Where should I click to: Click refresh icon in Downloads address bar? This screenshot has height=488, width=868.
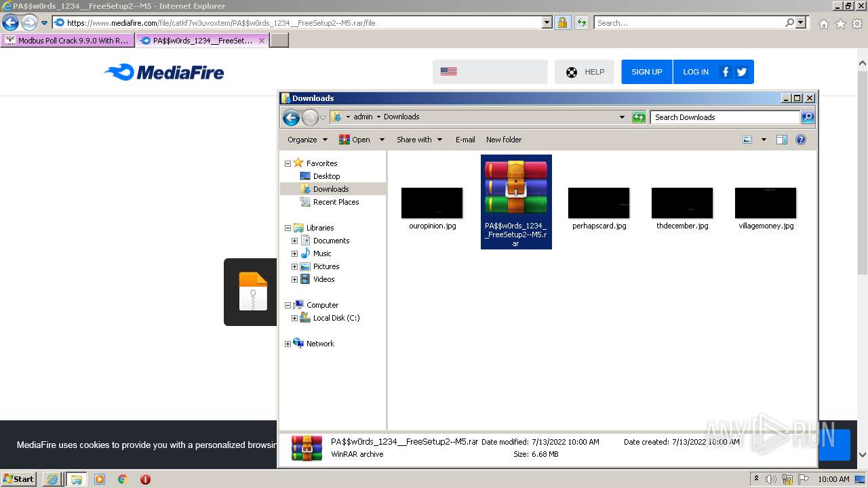639,117
